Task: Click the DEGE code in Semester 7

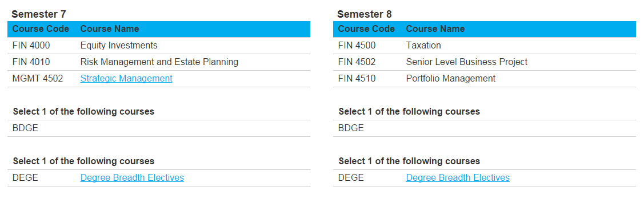Action: (x=26, y=178)
